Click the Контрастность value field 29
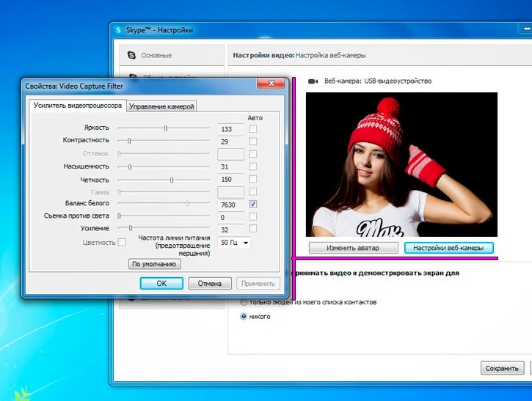 [x=230, y=141]
